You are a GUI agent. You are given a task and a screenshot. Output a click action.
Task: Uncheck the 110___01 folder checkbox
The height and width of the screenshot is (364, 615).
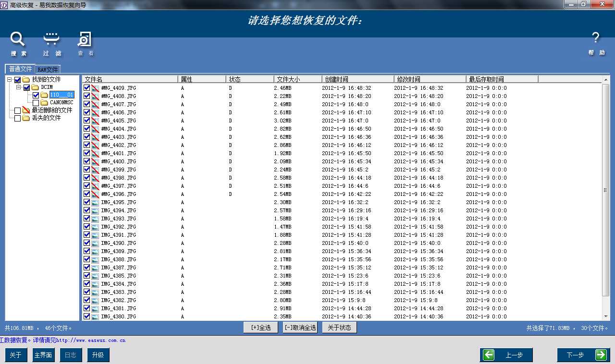(x=36, y=95)
